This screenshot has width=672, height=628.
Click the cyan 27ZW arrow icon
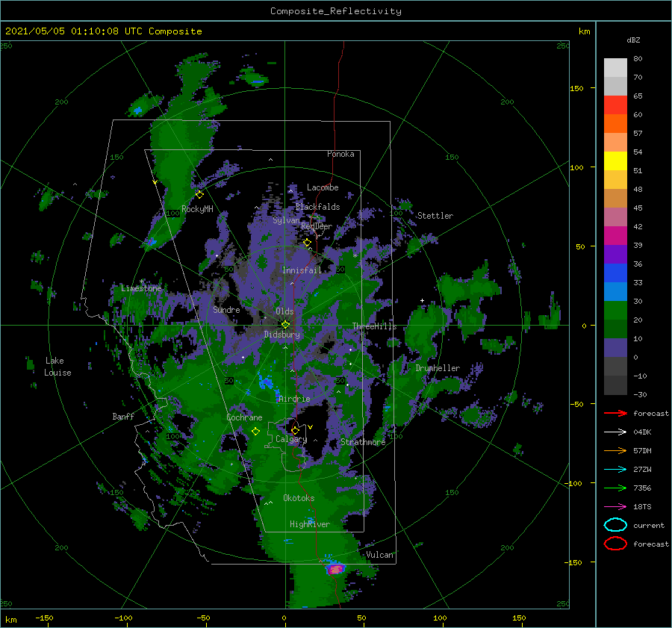pyautogui.click(x=615, y=470)
